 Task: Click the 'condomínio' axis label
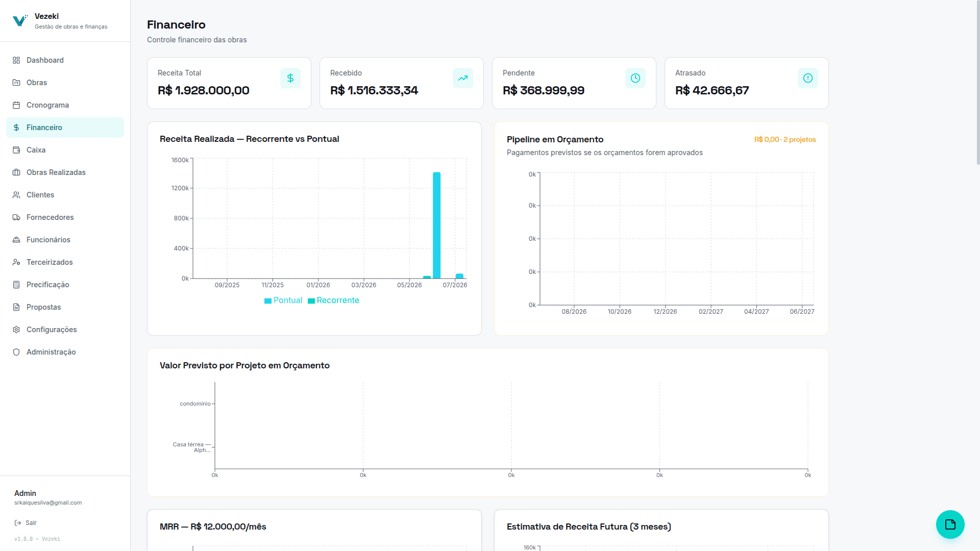click(195, 404)
